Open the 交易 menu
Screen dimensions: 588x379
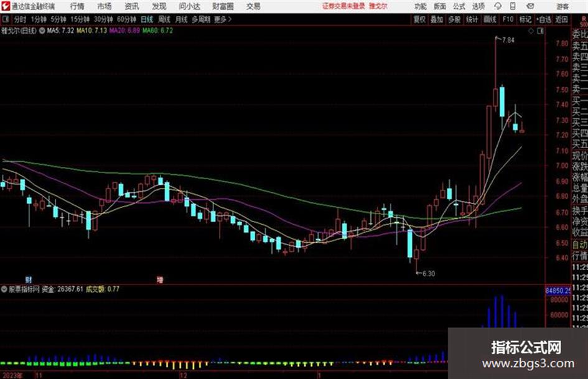pyautogui.click(x=253, y=6)
